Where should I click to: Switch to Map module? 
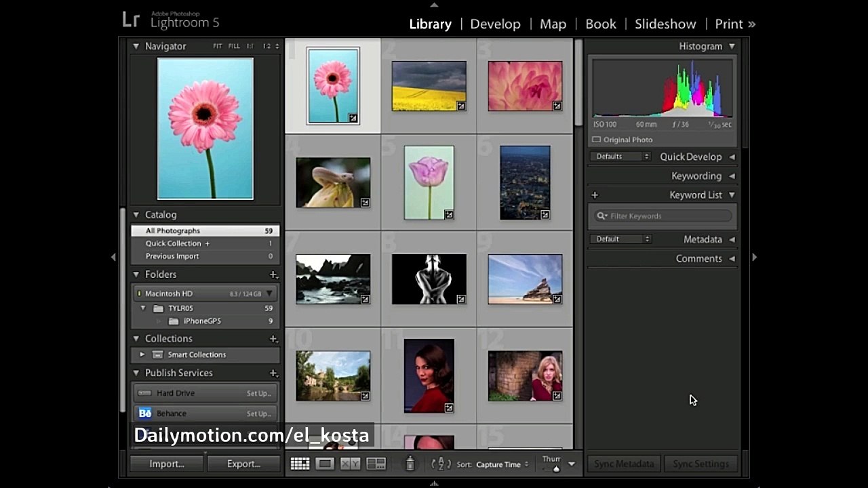point(553,24)
